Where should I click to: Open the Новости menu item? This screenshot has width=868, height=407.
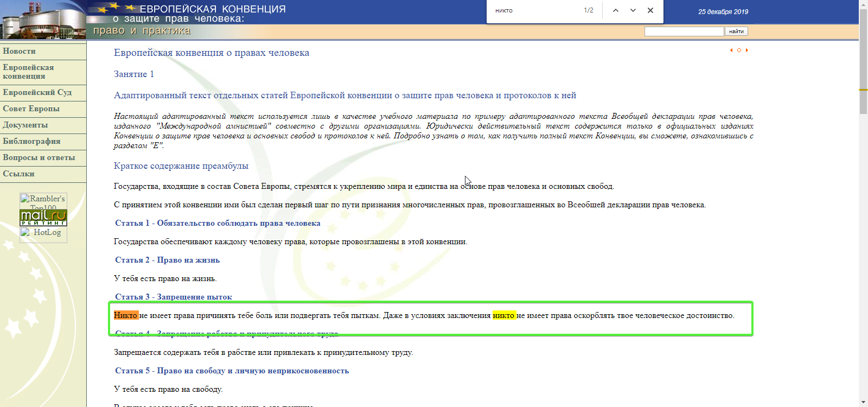(20, 51)
